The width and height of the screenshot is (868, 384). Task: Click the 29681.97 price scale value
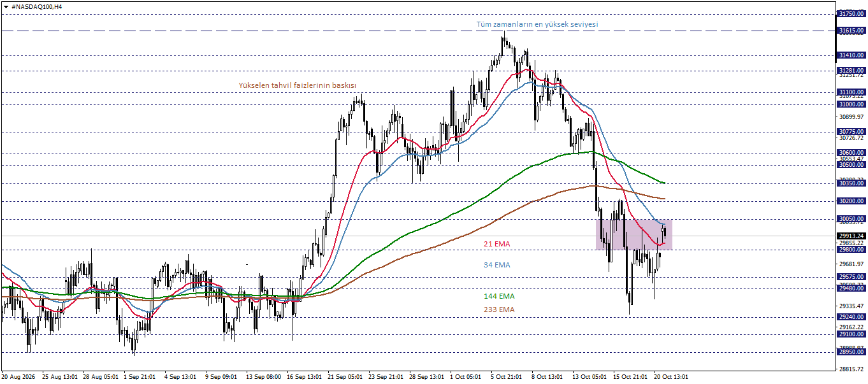[852, 264]
